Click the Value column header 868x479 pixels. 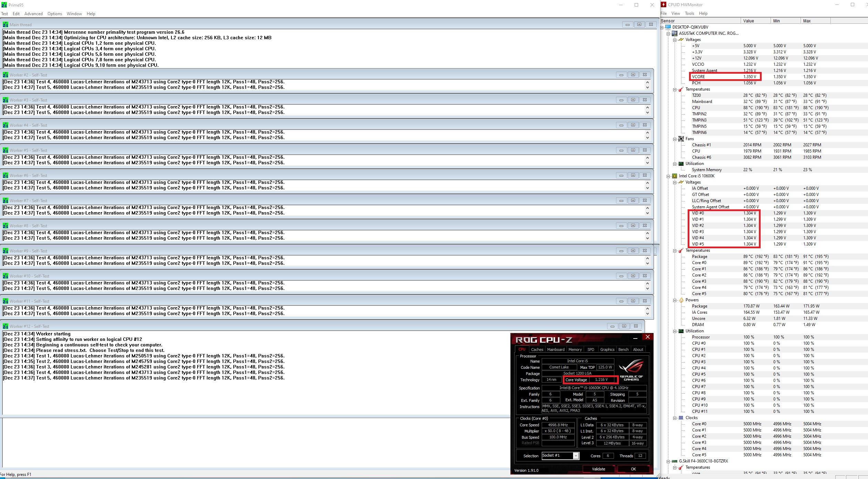(x=756, y=21)
